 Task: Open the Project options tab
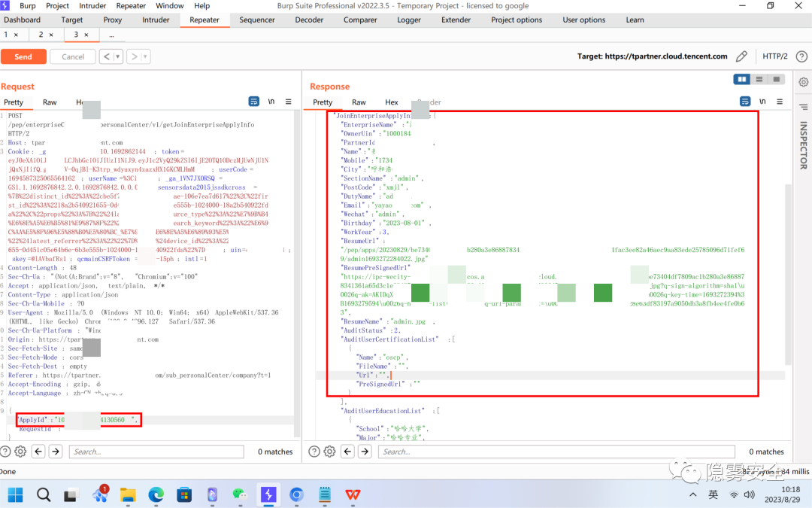pos(517,20)
